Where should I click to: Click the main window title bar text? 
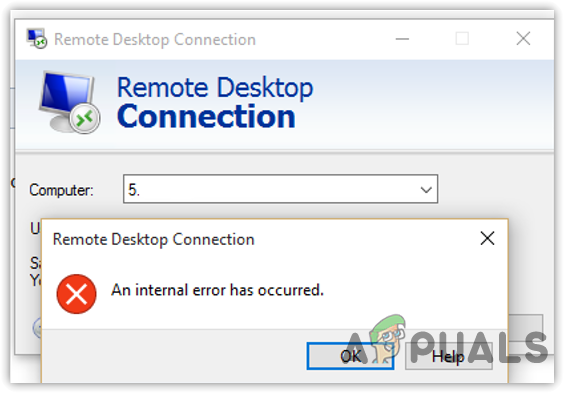click(155, 40)
